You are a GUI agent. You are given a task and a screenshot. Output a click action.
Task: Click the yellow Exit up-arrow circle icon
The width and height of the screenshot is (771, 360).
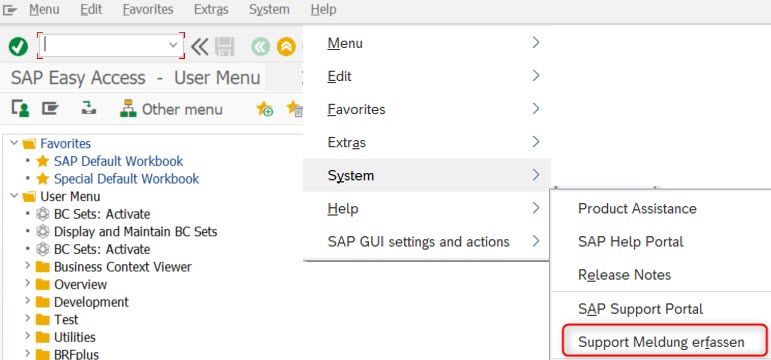(286, 47)
